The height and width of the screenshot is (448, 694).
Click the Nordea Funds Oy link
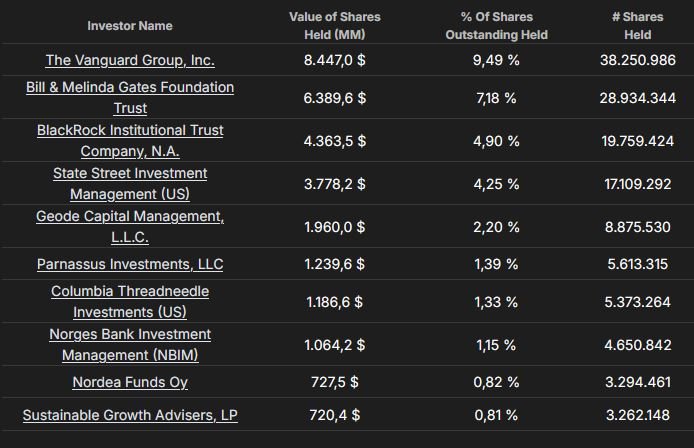[130, 382]
